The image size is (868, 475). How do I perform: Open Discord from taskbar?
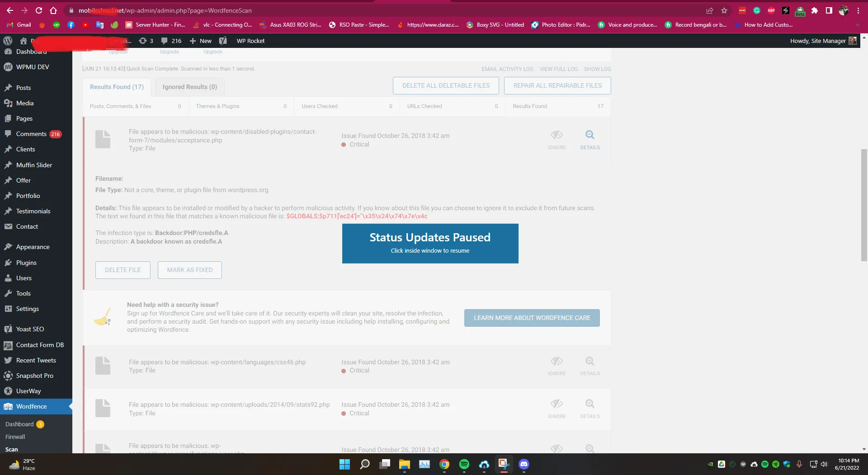524,464
